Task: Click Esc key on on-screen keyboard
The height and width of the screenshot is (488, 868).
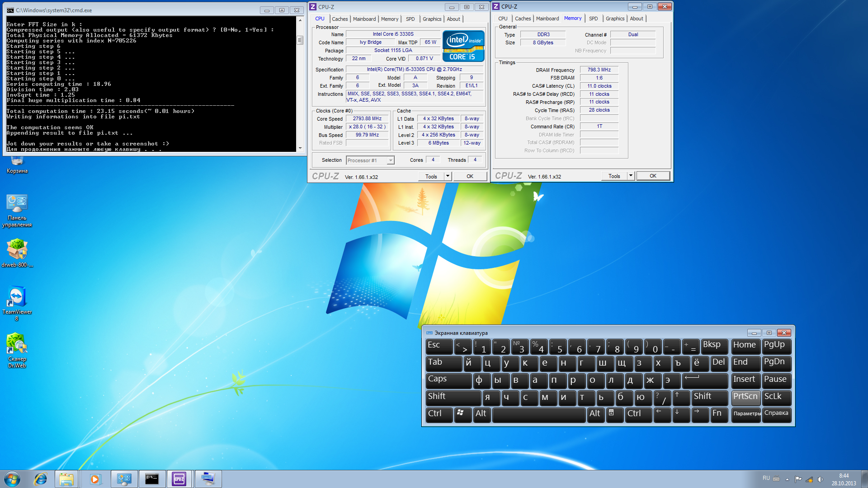Action: pos(439,346)
